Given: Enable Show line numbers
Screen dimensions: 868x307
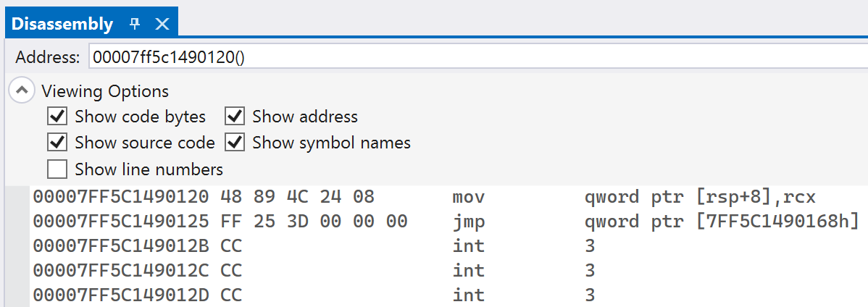Looking at the screenshot, I should click(x=57, y=169).
